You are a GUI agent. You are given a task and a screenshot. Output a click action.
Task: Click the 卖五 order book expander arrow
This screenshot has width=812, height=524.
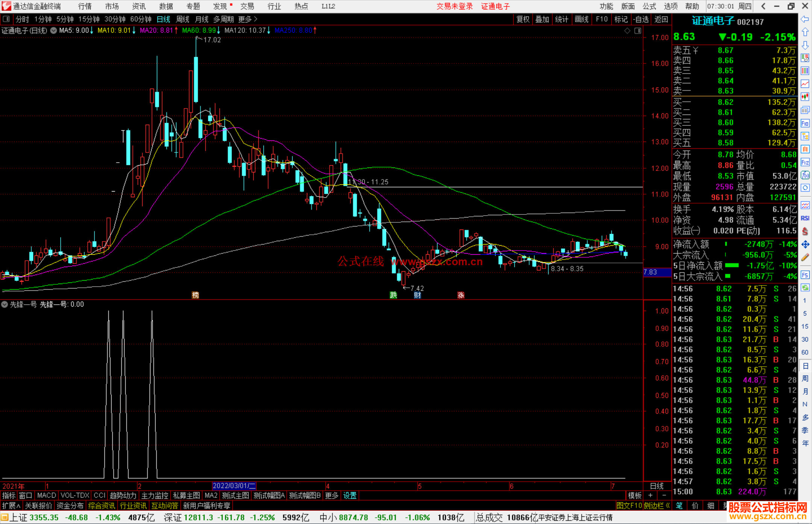click(x=695, y=50)
